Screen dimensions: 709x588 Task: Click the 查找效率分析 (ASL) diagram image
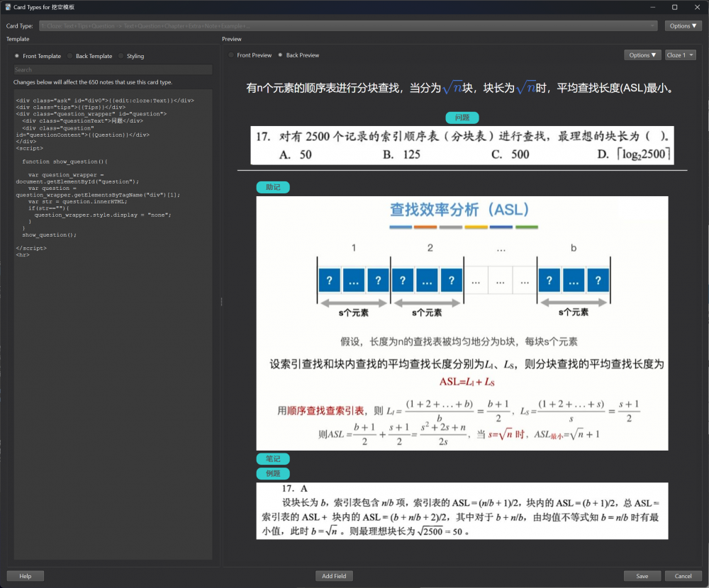[462, 323]
